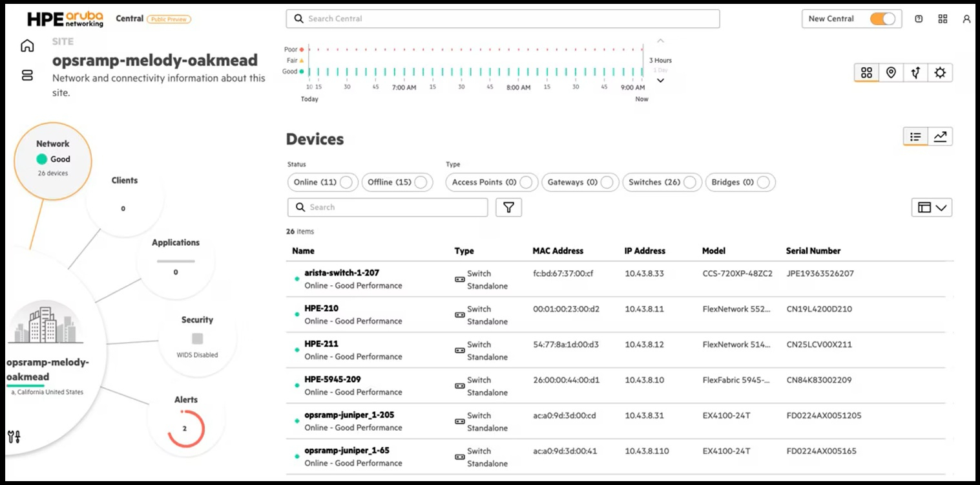
Task: Open the tools icon at bottom left
Action: pos(14,436)
